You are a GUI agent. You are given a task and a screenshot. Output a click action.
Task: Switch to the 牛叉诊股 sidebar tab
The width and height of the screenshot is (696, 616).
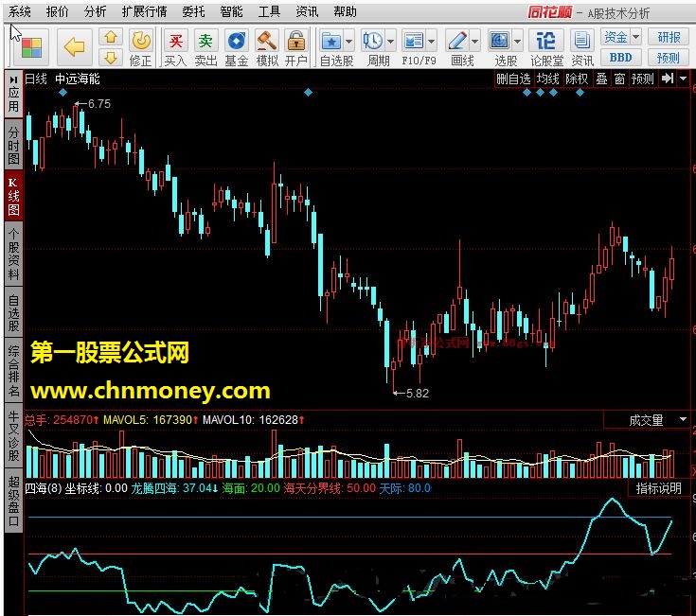click(13, 435)
